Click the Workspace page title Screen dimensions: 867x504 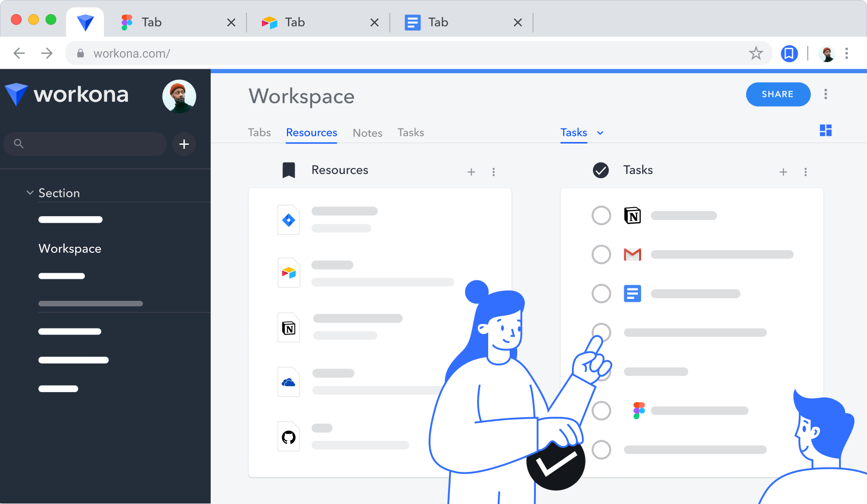pyautogui.click(x=302, y=96)
